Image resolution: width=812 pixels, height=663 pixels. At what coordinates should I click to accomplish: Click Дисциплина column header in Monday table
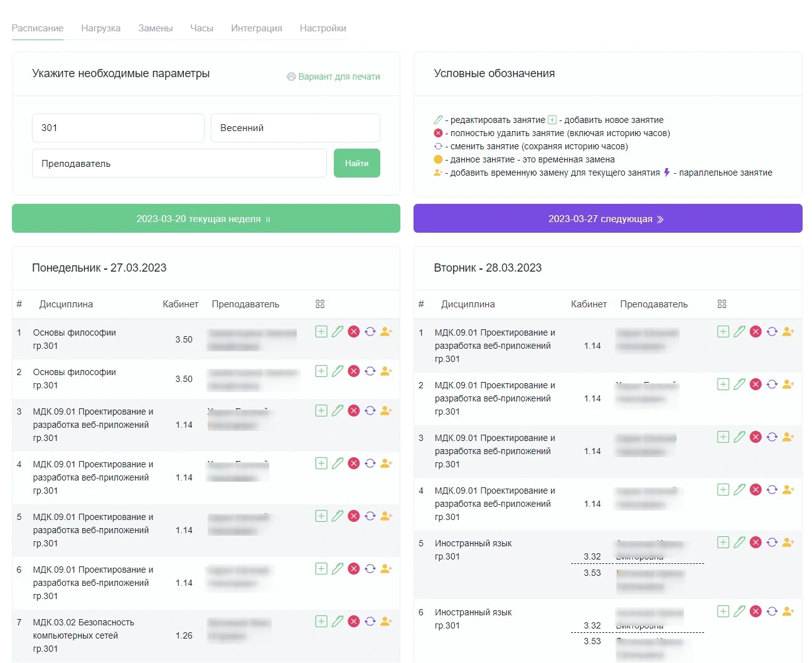click(x=66, y=304)
